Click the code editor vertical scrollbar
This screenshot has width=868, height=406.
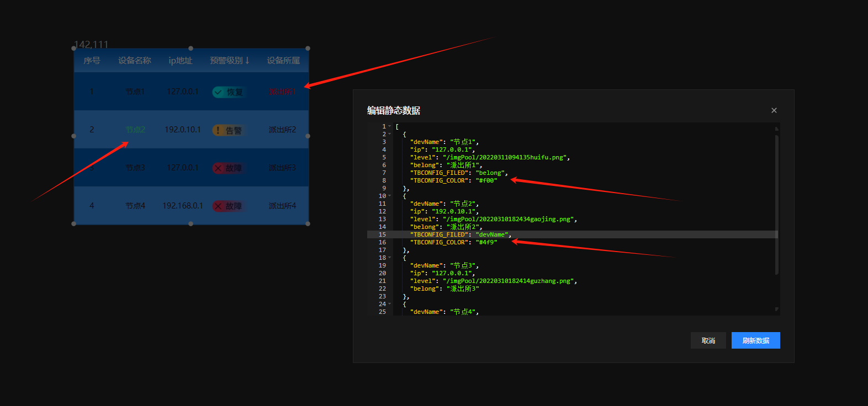(776, 204)
